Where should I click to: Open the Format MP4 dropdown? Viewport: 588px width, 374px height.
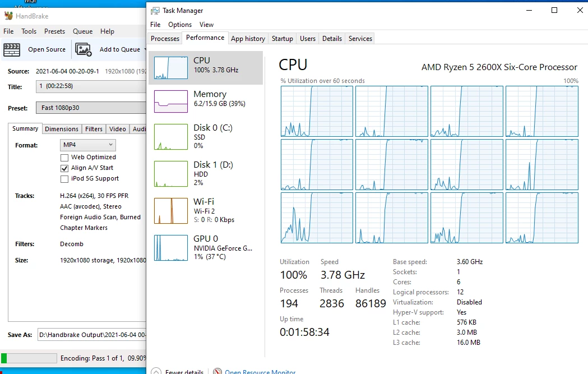point(88,145)
